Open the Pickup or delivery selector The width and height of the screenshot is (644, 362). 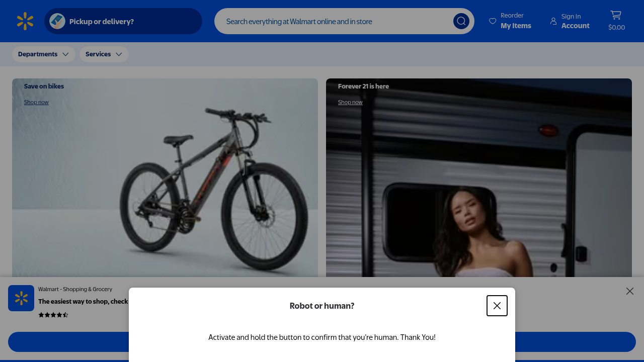tap(123, 21)
